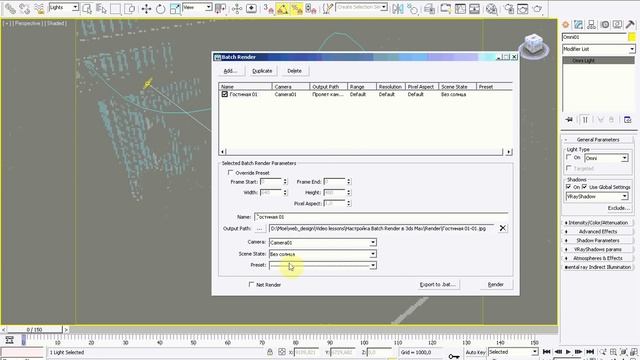Click Configure Modifier Sets icon
This screenshot has width=640, height=360.
pos(628,120)
